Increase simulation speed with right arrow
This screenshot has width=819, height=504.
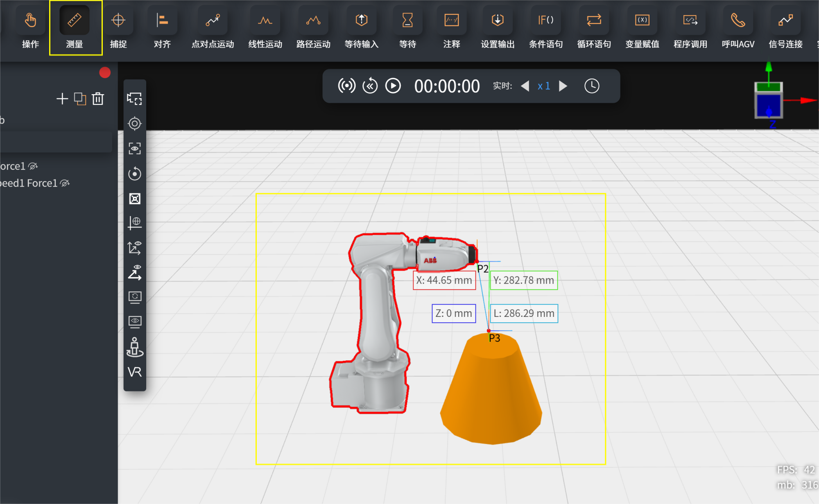[563, 86]
